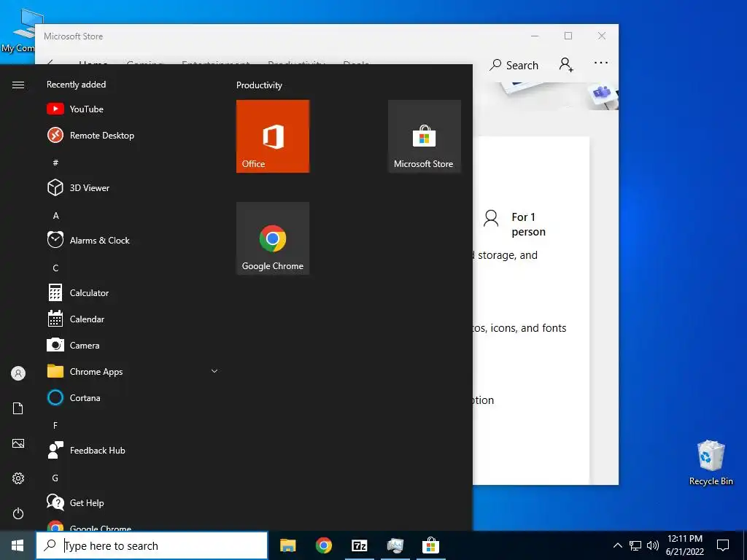This screenshot has width=747, height=560.
Task: Click the letter F section header
Action: (55, 425)
